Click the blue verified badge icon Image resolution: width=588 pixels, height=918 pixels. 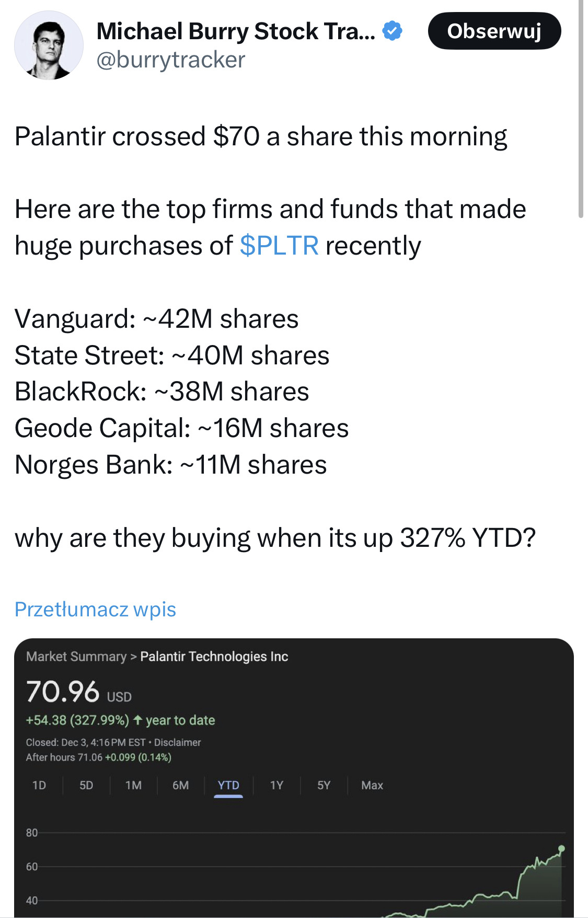392,31
